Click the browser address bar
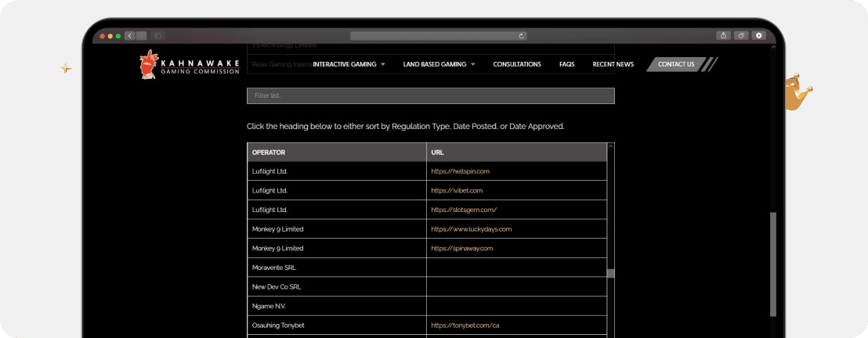Image resolution: width=868 pixels, height=338 pixels. (x=439, y=36)
